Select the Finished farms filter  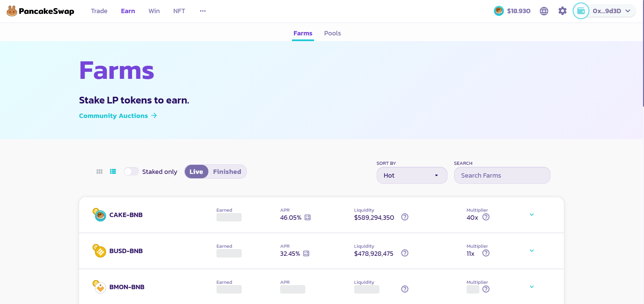coord(227,172)
